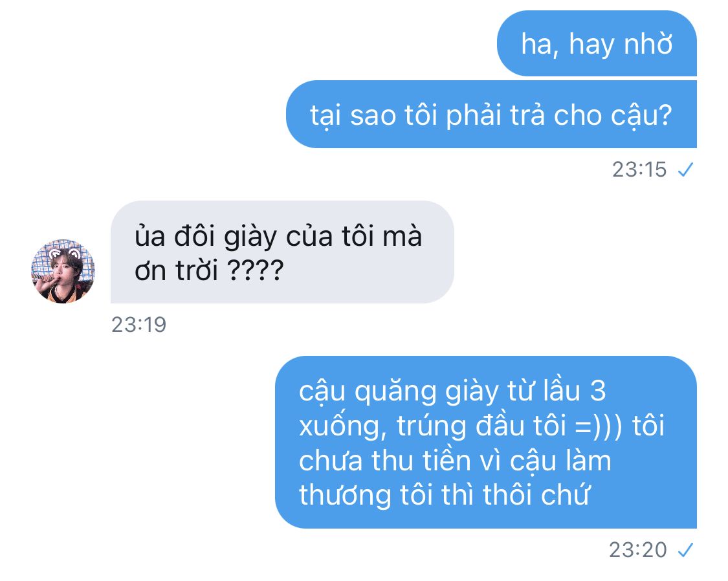Click the read checkmark next to 23:20
The width and height of the screenshot is (728, 581).
[x=685, y=551]
